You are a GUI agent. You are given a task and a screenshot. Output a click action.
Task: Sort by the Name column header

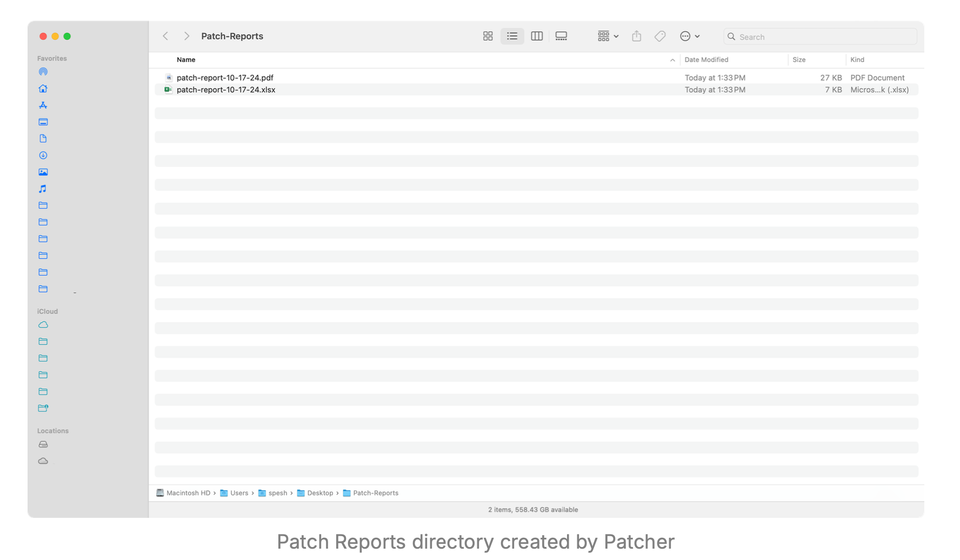click(x=186, y=60)
